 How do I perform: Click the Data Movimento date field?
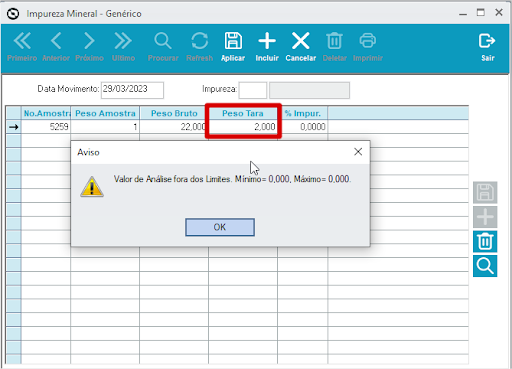tap(132, 90)
